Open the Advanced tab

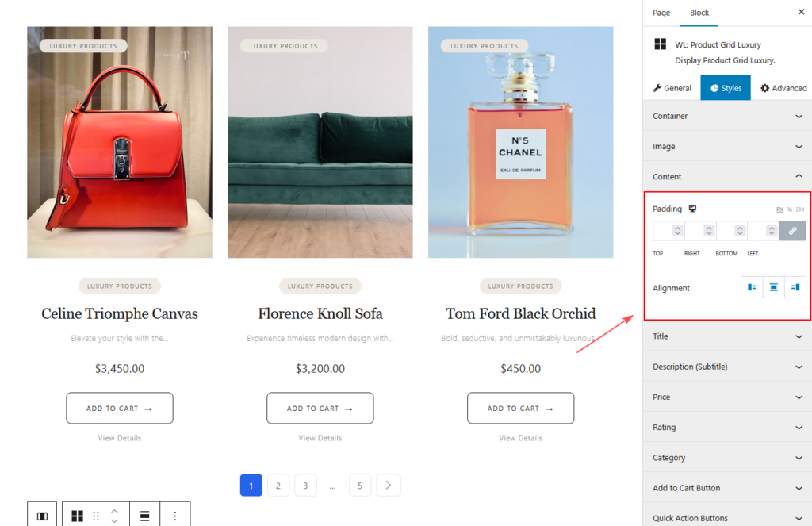783,88
